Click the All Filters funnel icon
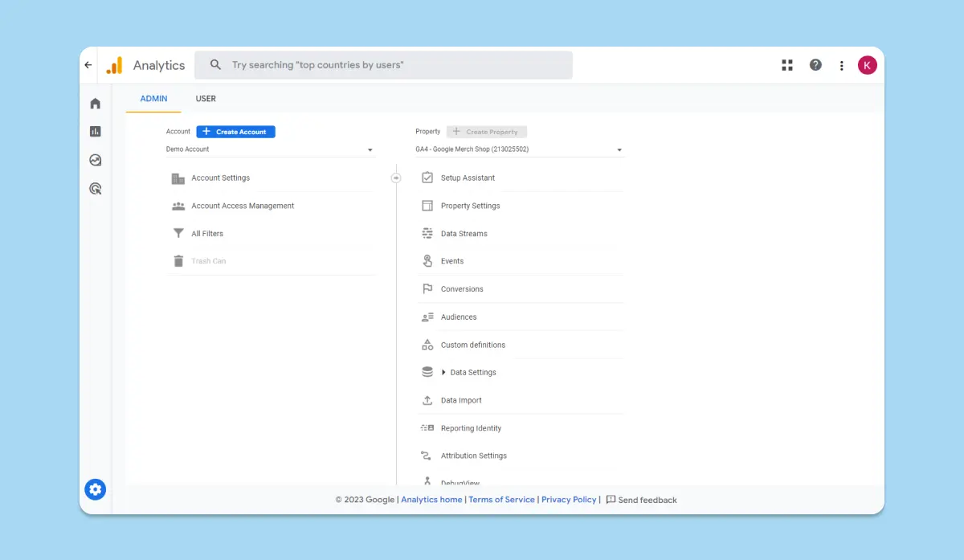 178,234
